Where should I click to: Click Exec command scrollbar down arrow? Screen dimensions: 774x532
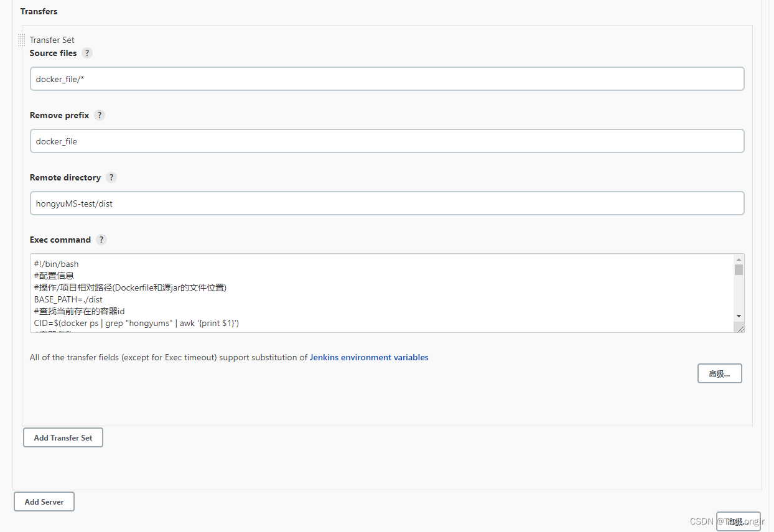click(x=739, y=316)
